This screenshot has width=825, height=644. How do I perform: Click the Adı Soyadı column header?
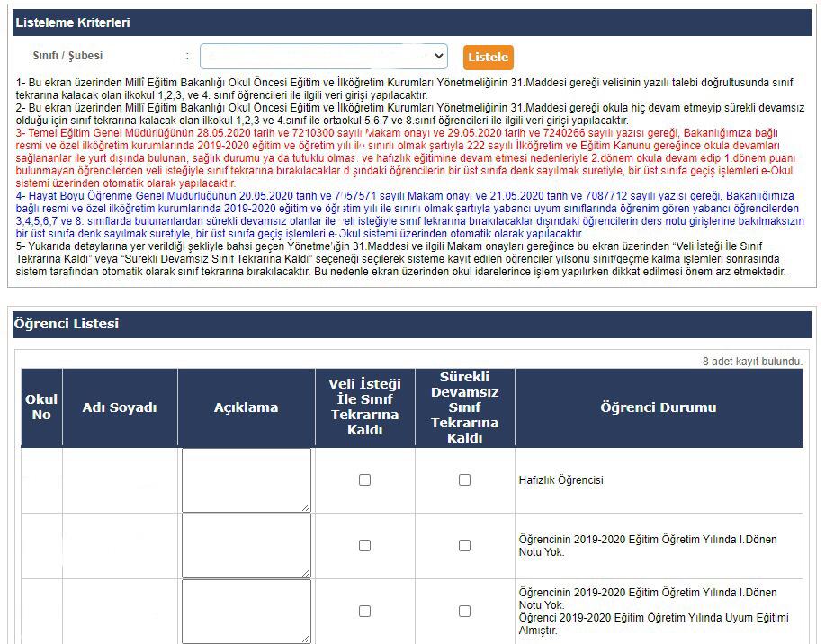point(120,407)
